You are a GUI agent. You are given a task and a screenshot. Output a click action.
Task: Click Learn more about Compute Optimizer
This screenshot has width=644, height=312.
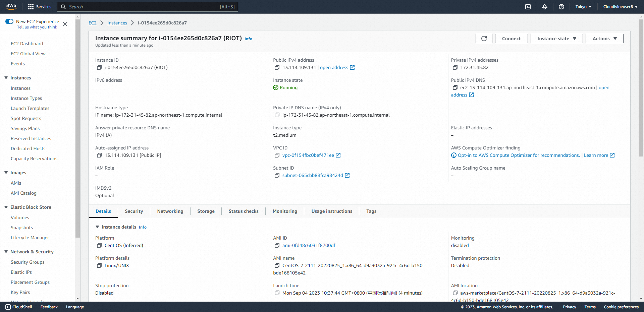[599, 155]
